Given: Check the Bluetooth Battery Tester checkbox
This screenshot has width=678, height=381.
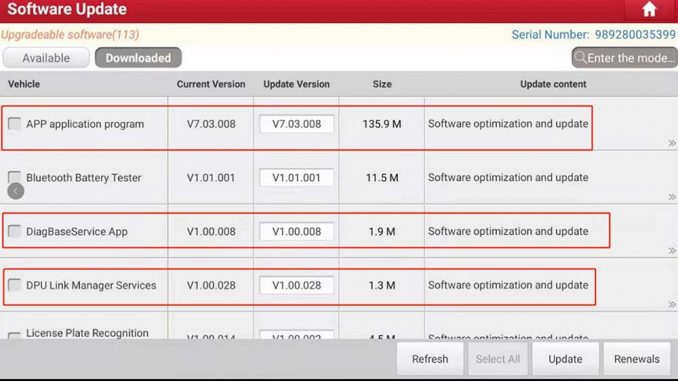Looking at the screenshot, I should tap(14, 176).
